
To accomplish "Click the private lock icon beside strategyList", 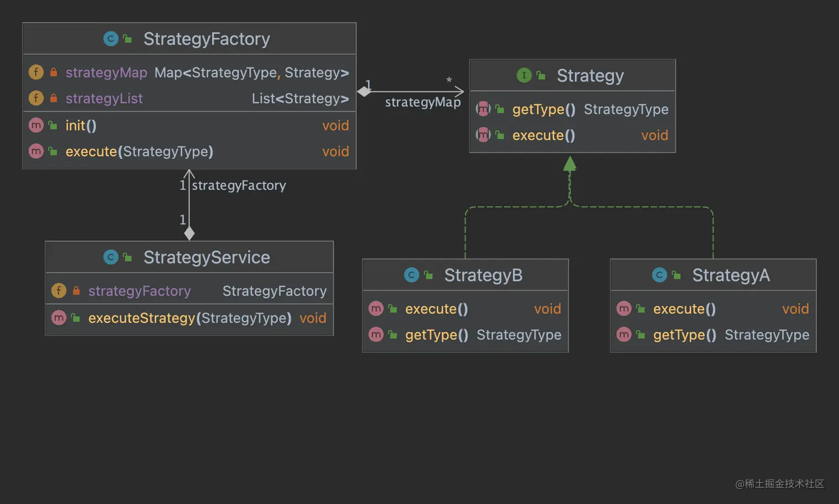I will 54,99.
